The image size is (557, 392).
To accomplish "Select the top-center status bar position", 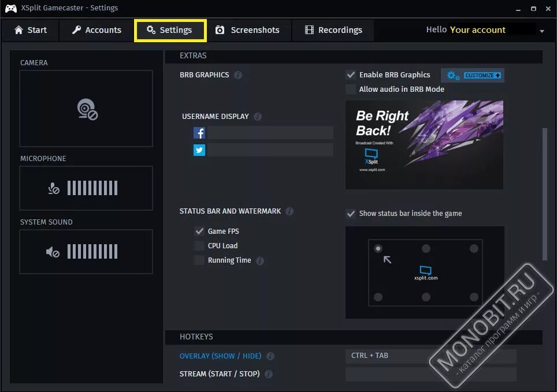I will click(426, 249).
